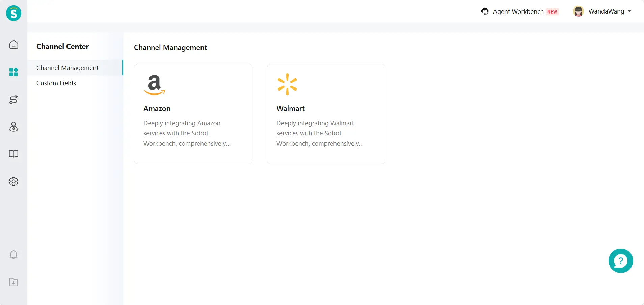Click the Amazon logo icon
This screenshot has width=644, height=305.
[154, 85]
